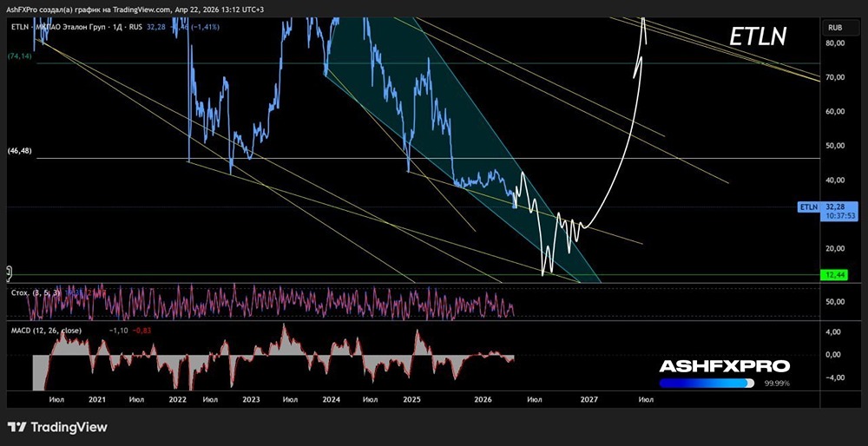Click the blue progress bar beside 99.99%
Viewport: 868px width, 446px height.
pos(707,383)
